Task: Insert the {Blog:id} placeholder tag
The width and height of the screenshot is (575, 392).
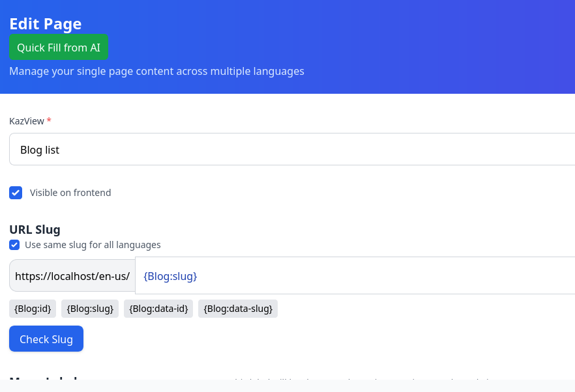Action: pos(33,309)
